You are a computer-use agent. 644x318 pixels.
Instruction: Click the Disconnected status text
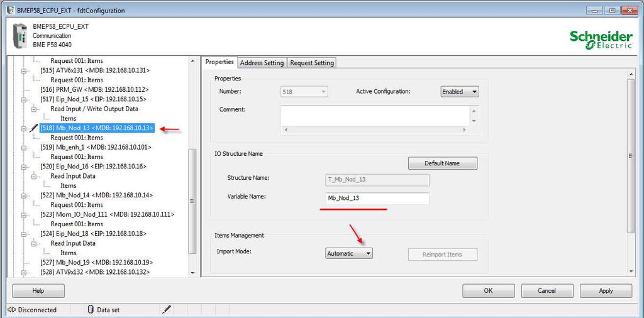click(37, 310)
